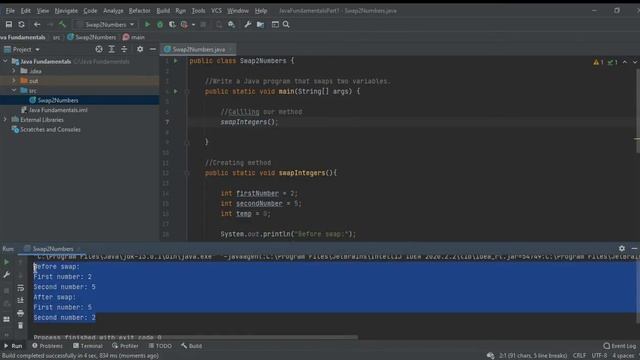The image size is (640, 360).
Task: Clear Run console with trash icon
Action: pyautogui.click(x=20, y=325)
